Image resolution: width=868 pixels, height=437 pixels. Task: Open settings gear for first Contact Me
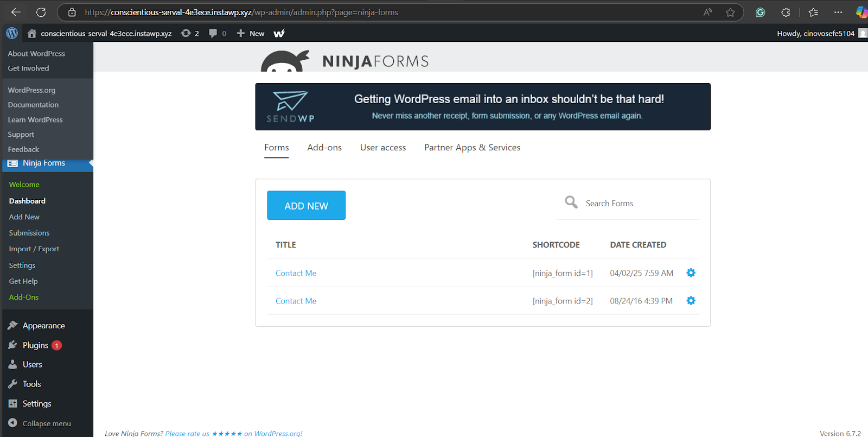(x=691, y=273)
